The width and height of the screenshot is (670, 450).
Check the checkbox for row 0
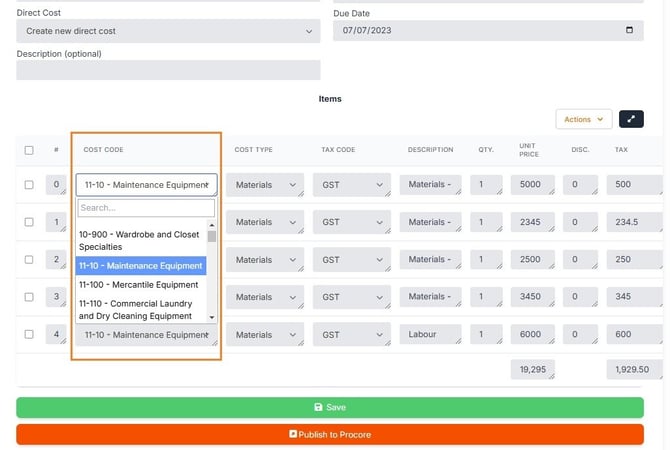pos(29,185)
